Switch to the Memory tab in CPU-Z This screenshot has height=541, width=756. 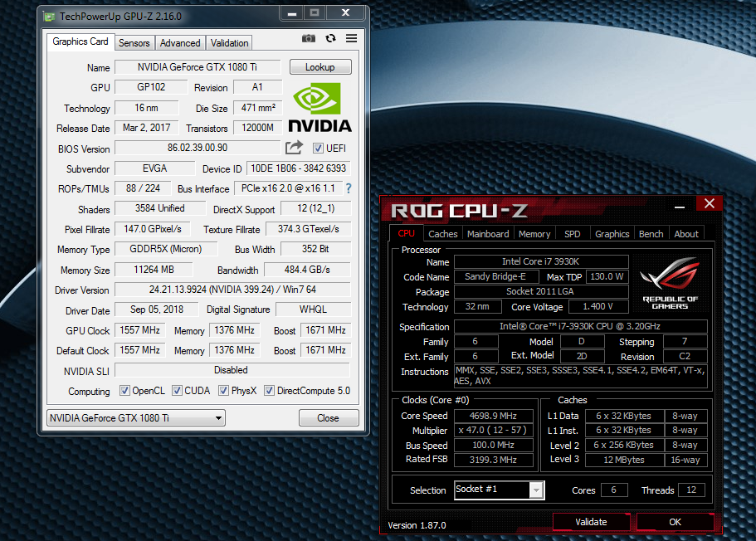pos(534,234)
